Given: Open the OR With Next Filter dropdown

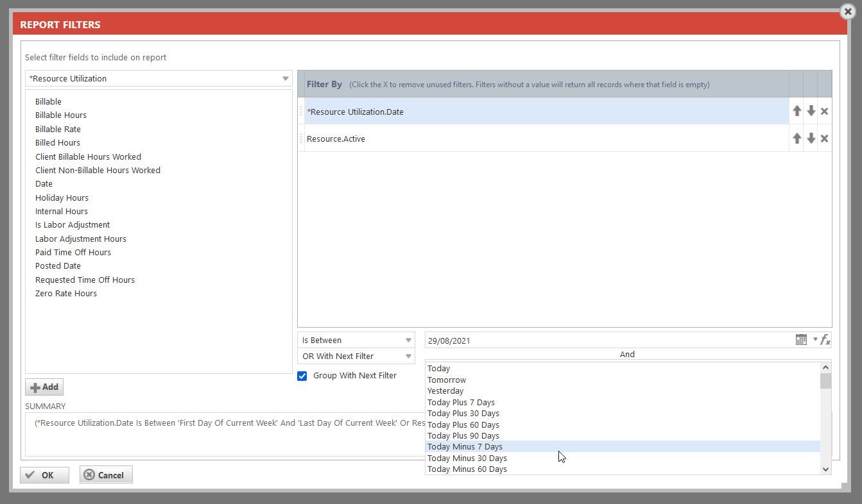Looking at the screenshot, I should point(408,357).
